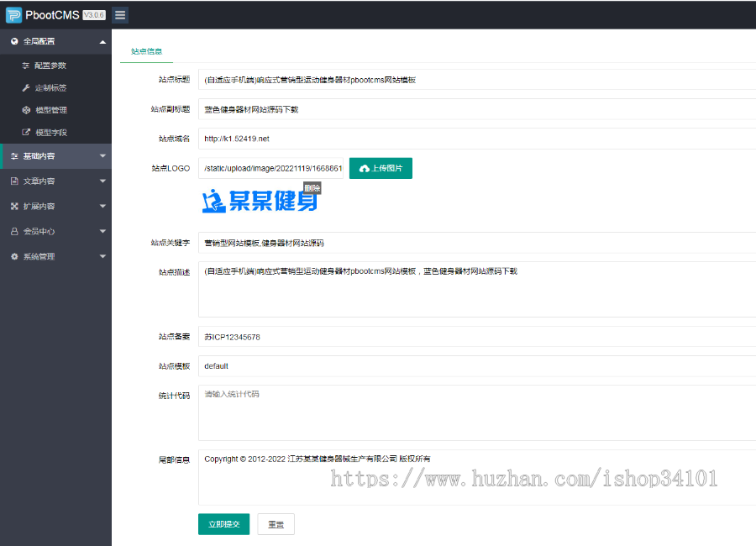Expand the 文章内容 menu arrow
This screenshot has height=546, width=756.
click(x=102, y=181)
